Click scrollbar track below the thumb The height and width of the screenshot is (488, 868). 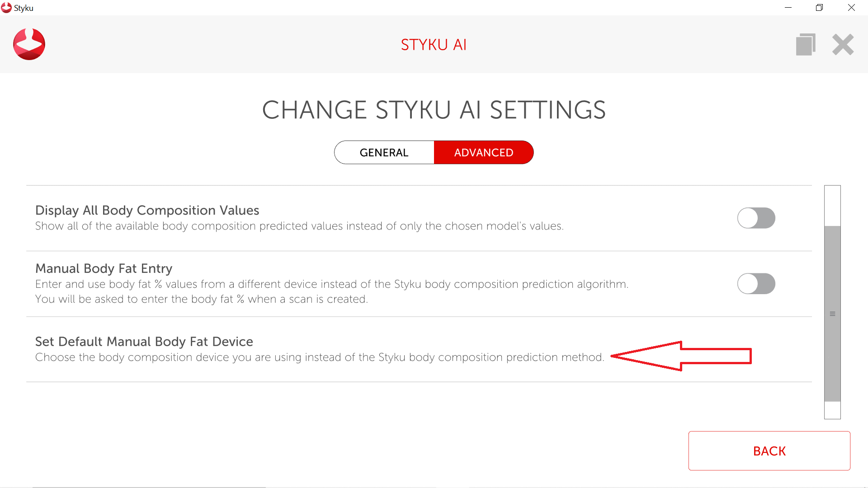point(832,410)
